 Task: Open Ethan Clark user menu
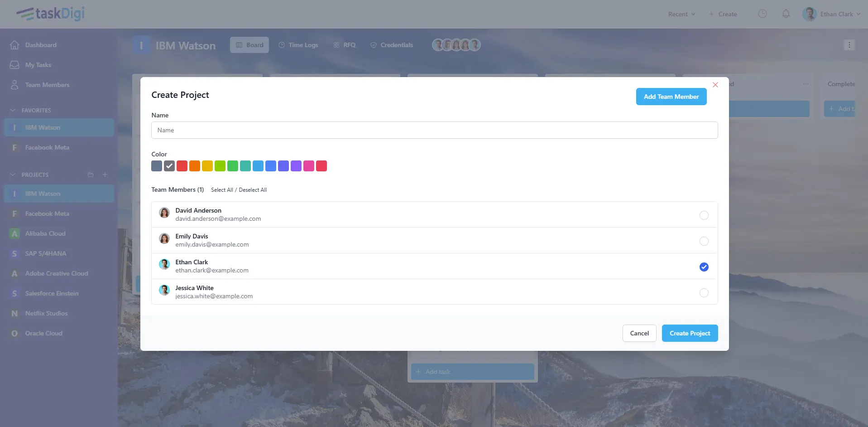pos(831,14)
